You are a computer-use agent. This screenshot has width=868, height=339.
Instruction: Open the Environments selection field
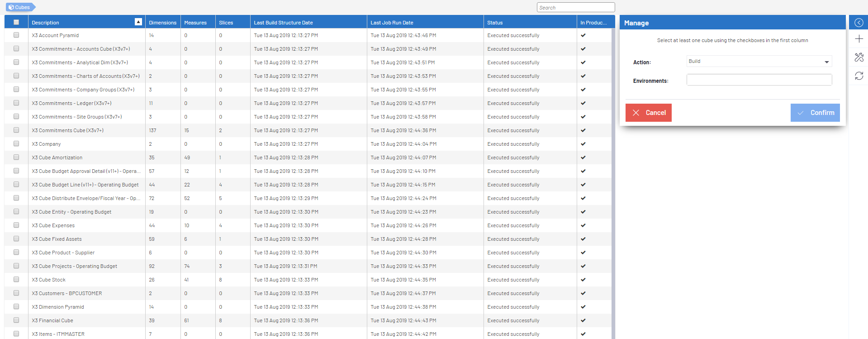[759, 80]
